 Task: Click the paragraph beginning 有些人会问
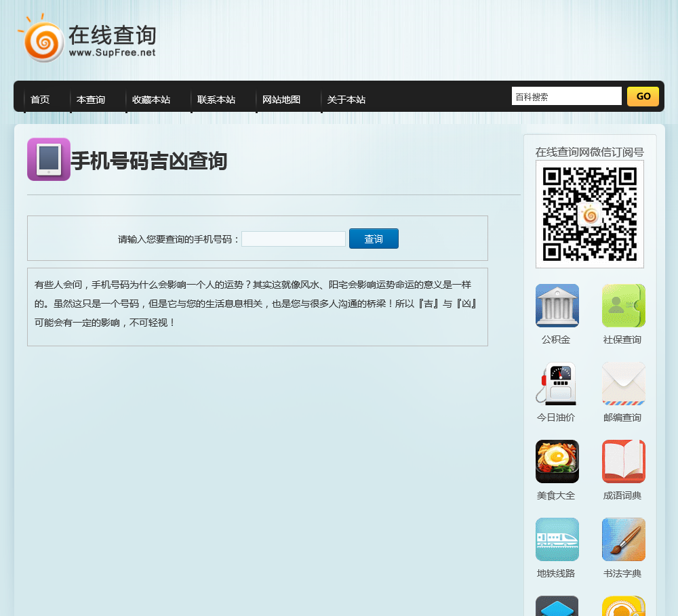[256, 304]
